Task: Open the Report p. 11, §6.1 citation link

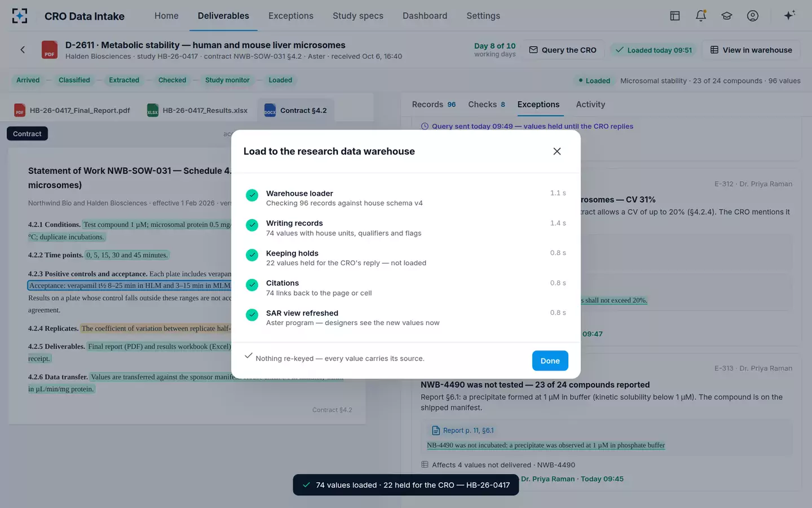Action: (x=462, y=431)
